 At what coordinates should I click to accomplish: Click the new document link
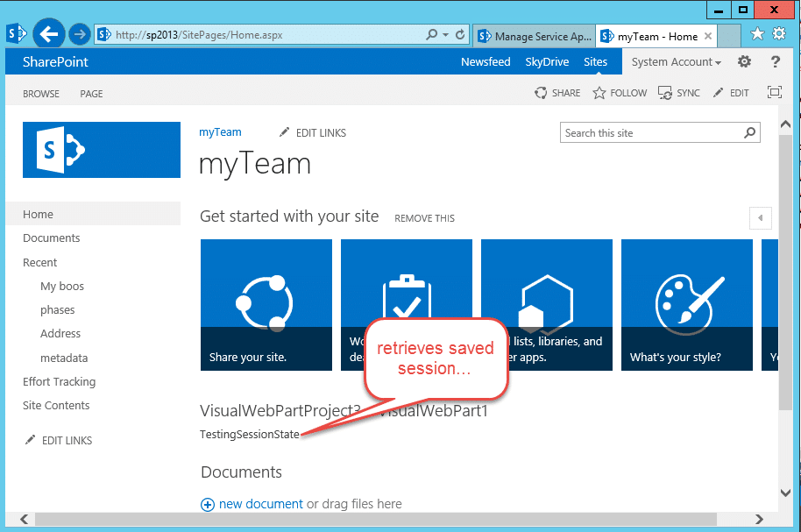tap(261, 504)
